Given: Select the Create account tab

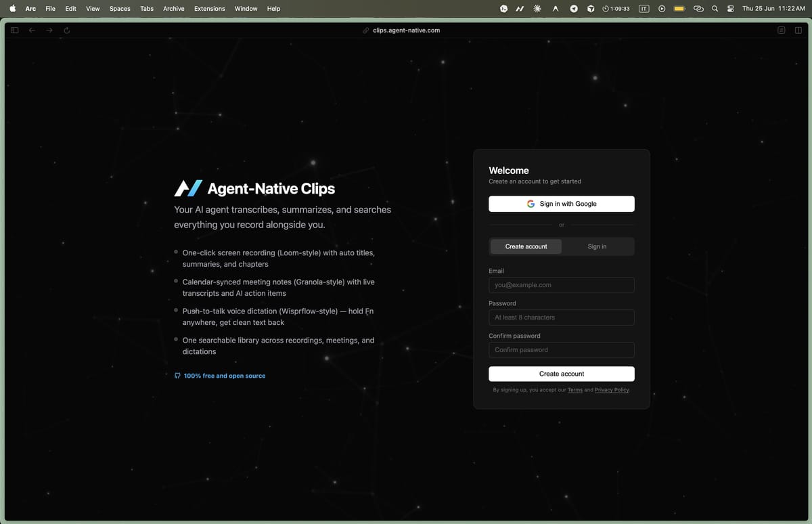Looking at the screenshot, I should click(x=526, y=246).
